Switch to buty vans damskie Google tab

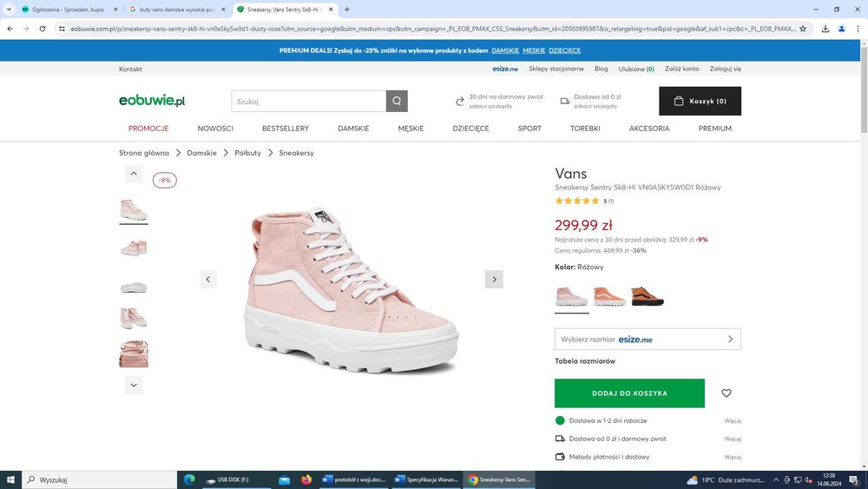click(x=177, y=10)
